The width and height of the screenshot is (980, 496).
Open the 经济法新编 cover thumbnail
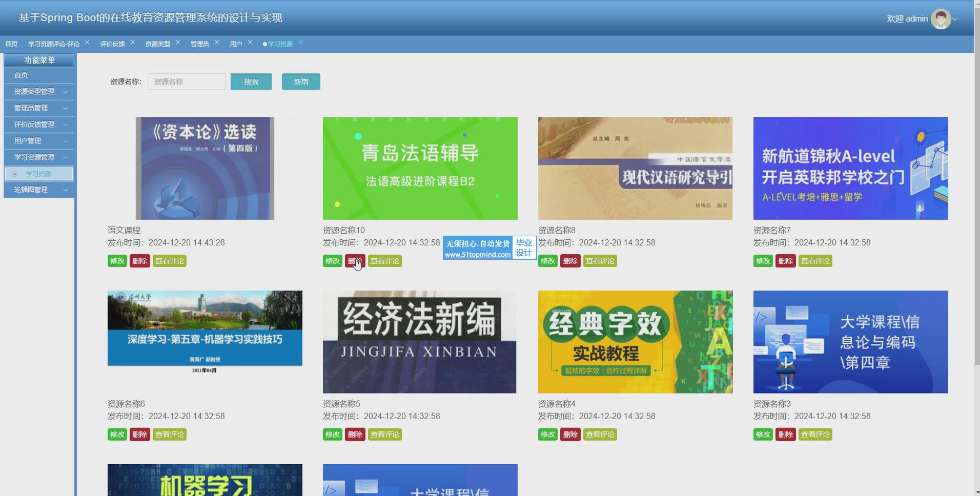[420, 342]
